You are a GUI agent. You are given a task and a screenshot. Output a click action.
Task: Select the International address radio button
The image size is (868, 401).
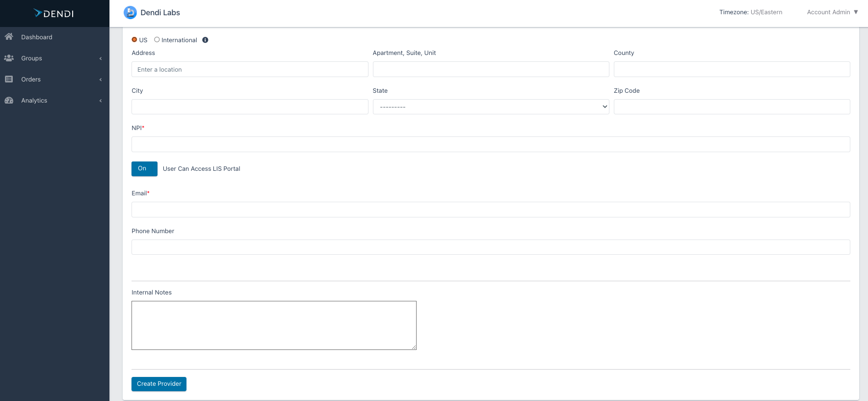[157, 40]
